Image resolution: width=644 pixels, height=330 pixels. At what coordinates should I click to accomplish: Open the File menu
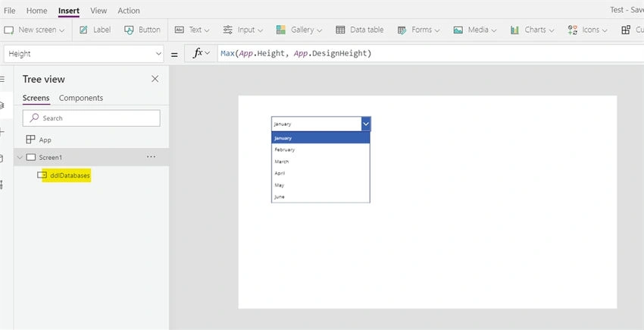click(x=9, y=11)
